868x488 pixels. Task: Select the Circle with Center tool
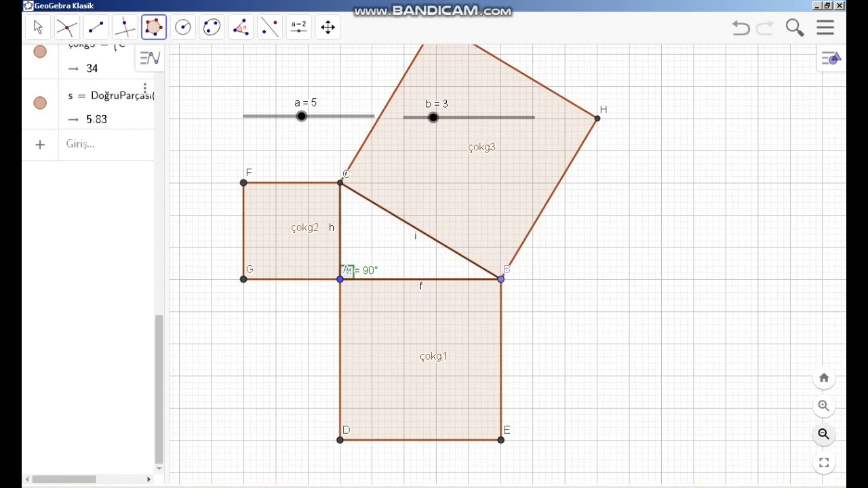point(183,28)
